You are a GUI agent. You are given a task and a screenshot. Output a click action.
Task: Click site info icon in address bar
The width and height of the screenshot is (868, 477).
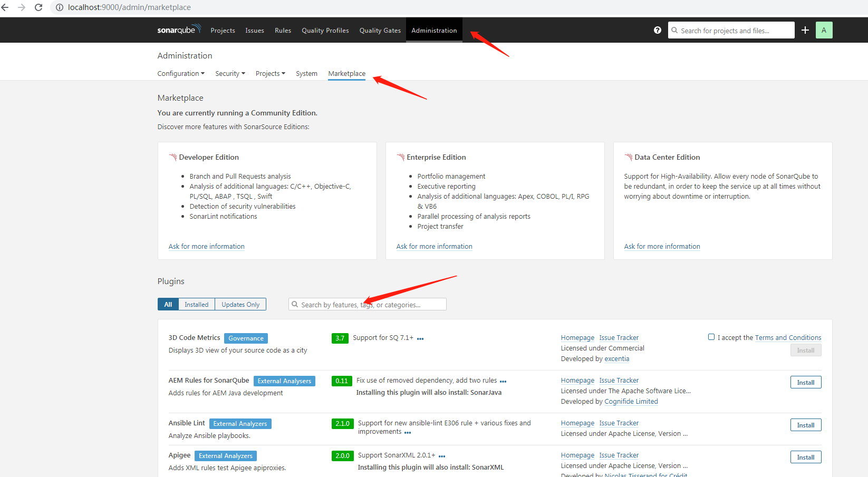click(60, 7)
